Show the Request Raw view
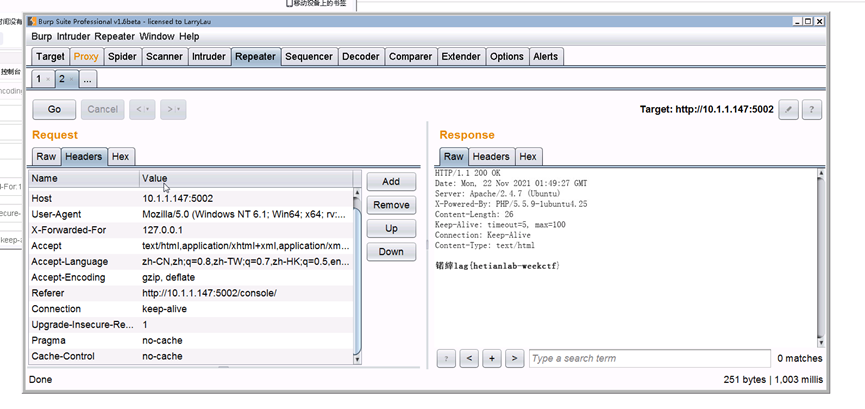Image resolution: width=865 pixels, height=409 pixels. click(46, 156)
